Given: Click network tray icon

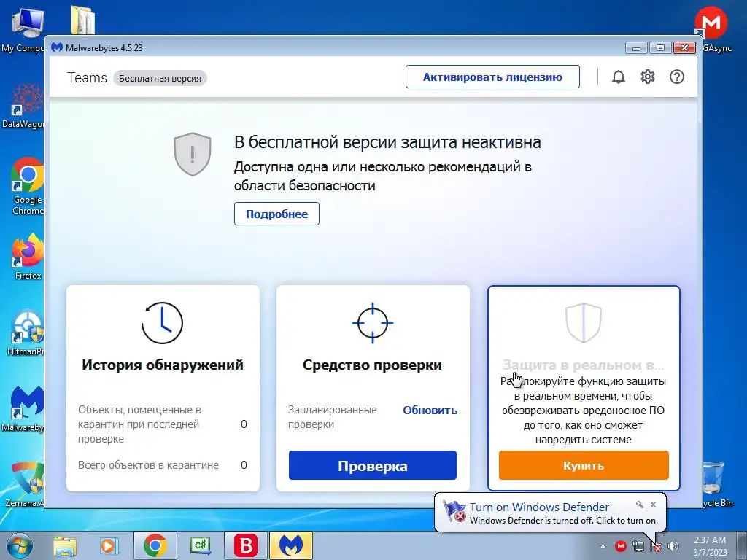Looking at the screenshot, I should 638,545.
